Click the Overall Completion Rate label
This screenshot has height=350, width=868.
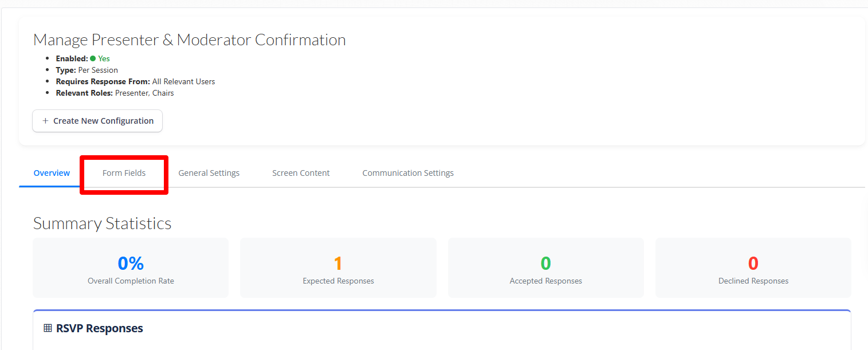(131, 281)
